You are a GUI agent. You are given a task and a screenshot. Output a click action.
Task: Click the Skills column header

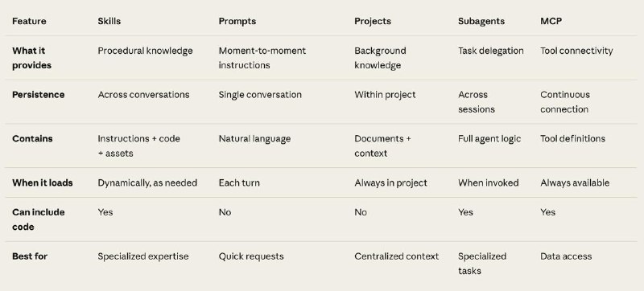point(109,22)
